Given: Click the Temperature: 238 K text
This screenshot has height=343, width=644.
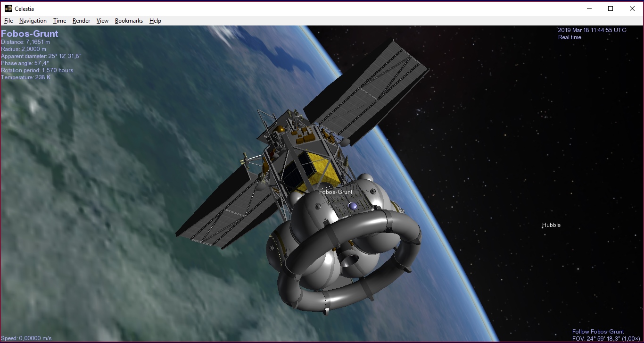Looking at the screenshot, I should pyautogui.click(x=26, y=77).
